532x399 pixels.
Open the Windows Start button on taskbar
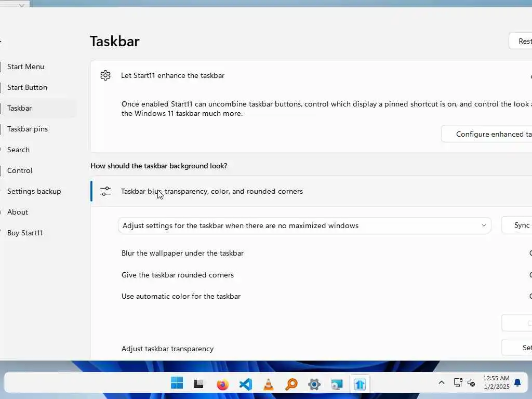coord(177,383)
